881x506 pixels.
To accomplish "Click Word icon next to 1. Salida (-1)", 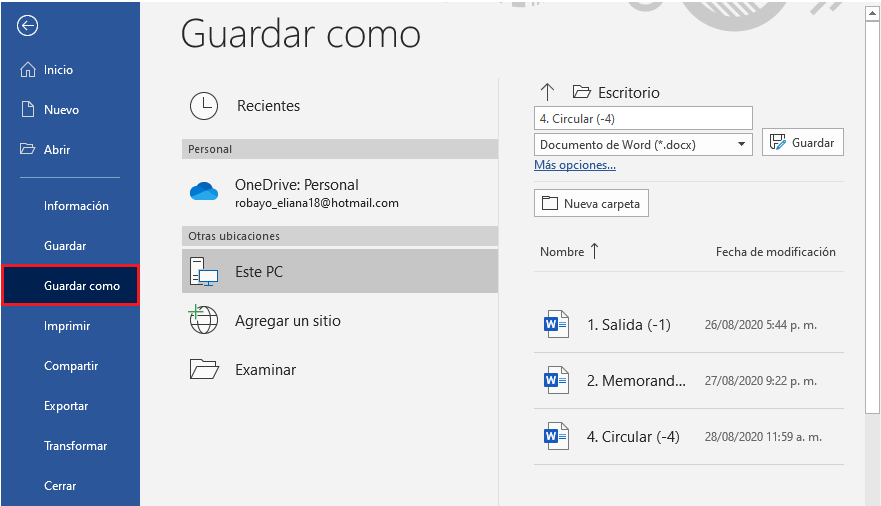I will (x=555, y=325).
